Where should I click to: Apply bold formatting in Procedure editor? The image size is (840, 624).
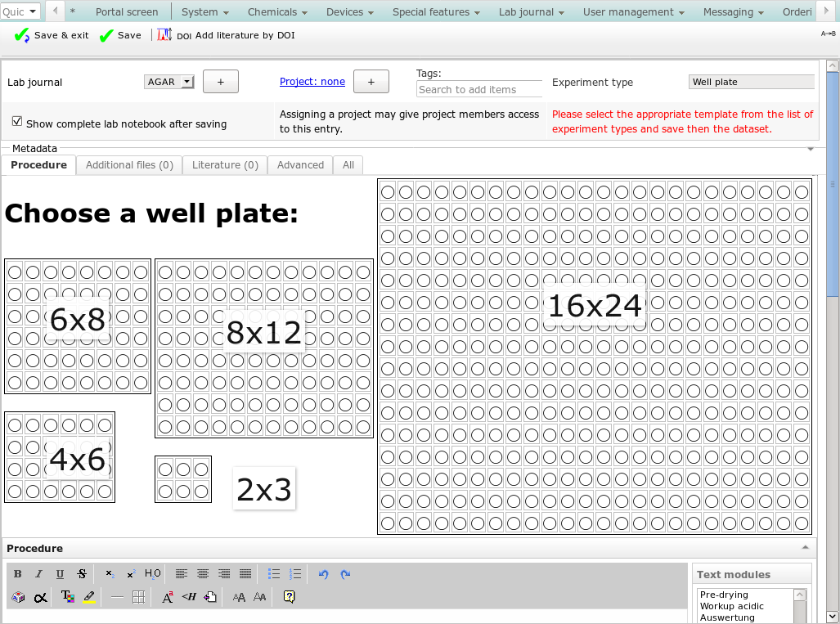pyautogui.click(x=18, y=574)
